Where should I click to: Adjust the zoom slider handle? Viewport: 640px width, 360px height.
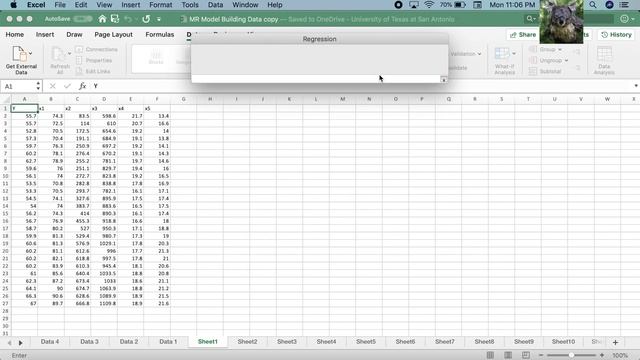point(571,355)
